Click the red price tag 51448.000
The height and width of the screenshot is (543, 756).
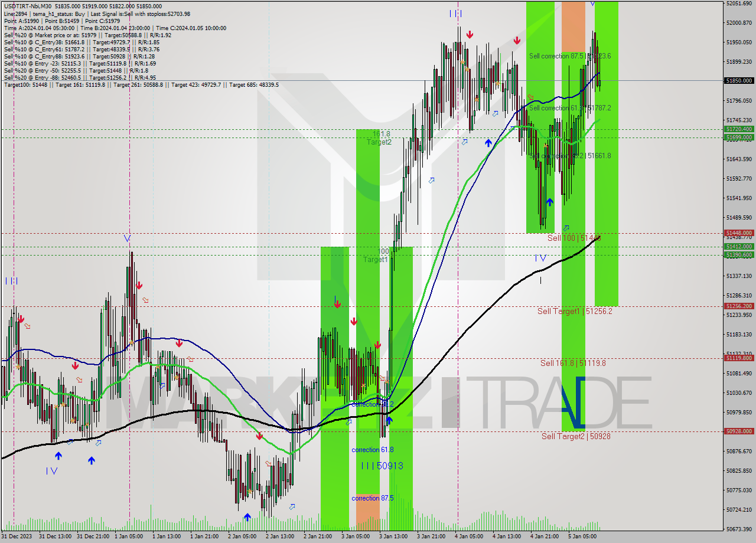click(x=739, y=233)
